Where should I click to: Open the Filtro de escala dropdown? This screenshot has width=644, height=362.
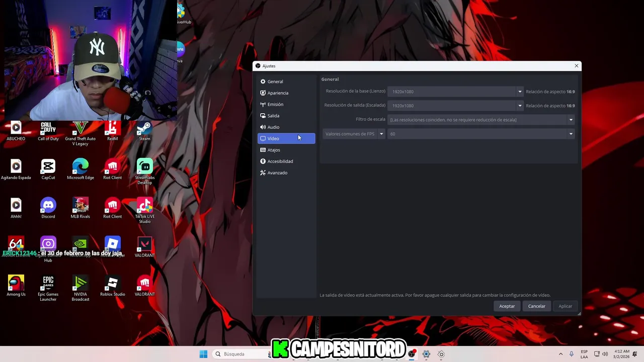click(x=481, y=120)
